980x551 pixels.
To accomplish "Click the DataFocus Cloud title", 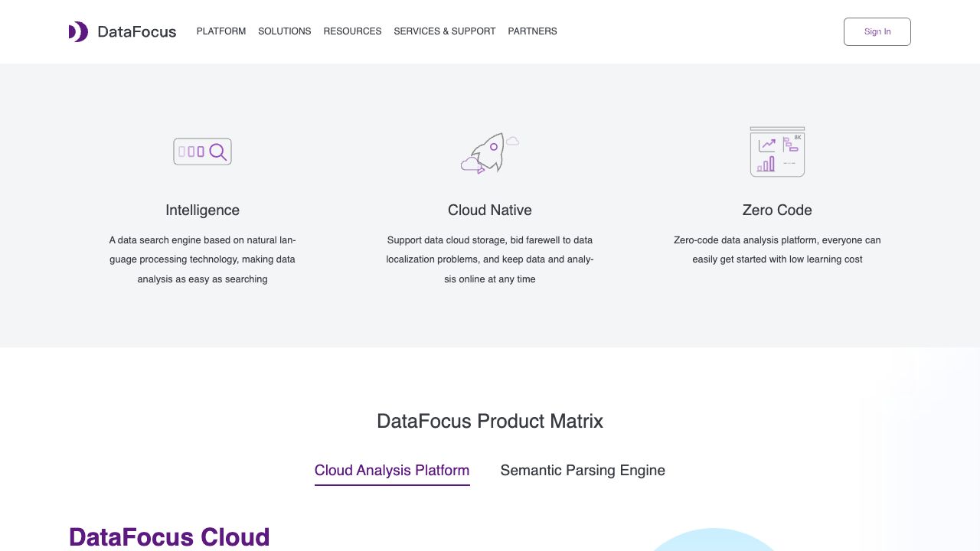I will point(169,536).
